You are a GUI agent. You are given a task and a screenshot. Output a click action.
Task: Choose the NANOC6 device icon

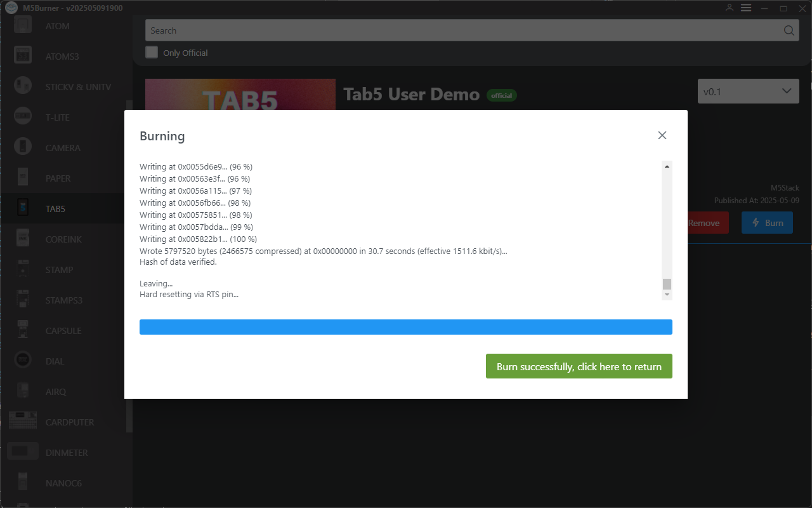[23, 483]
